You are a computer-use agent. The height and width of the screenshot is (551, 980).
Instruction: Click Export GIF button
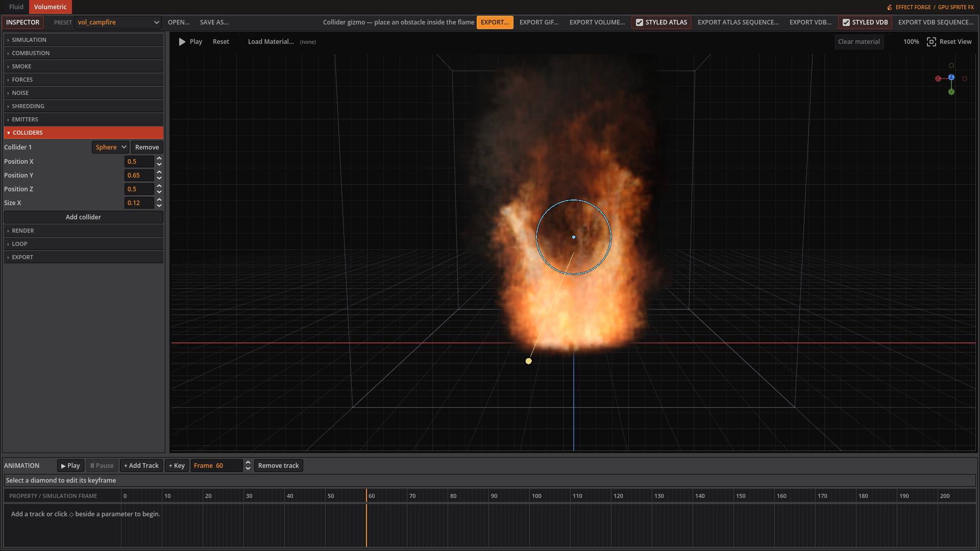coord(539,22)
